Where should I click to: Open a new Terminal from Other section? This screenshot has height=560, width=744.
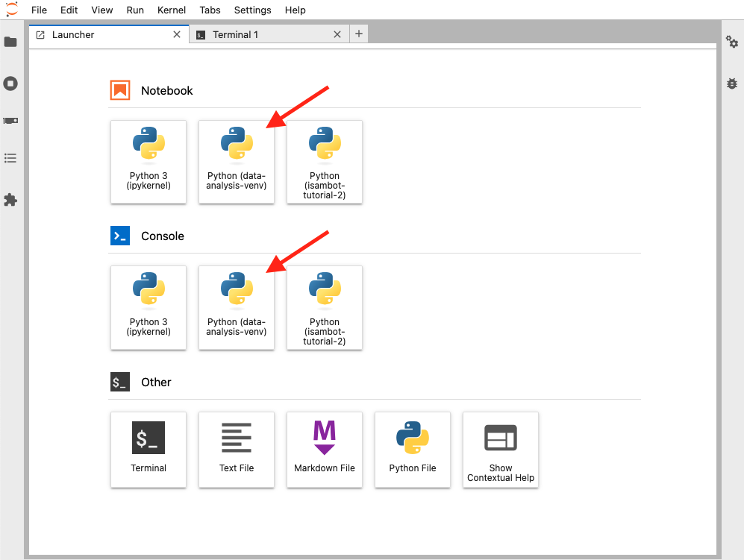(x=149, y=450)
